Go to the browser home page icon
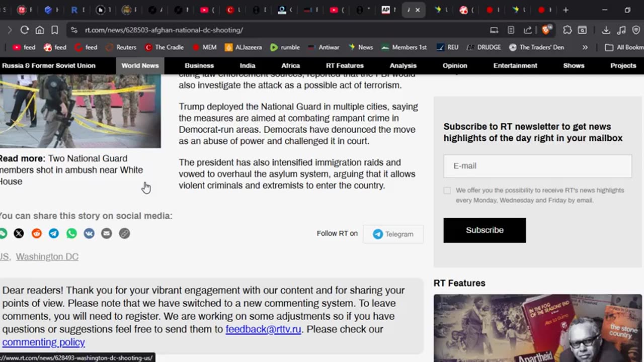This screenshot has width=644, height=362. [39, 30]
